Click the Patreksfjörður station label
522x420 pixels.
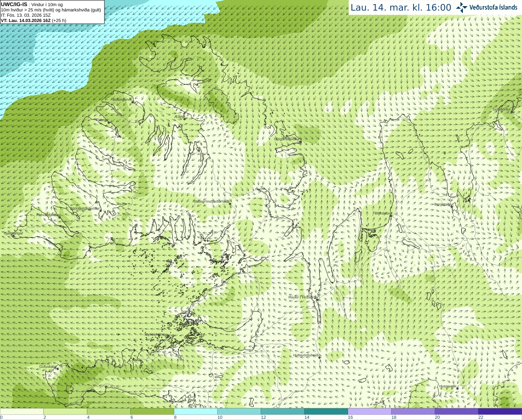[x=48, y=214]
